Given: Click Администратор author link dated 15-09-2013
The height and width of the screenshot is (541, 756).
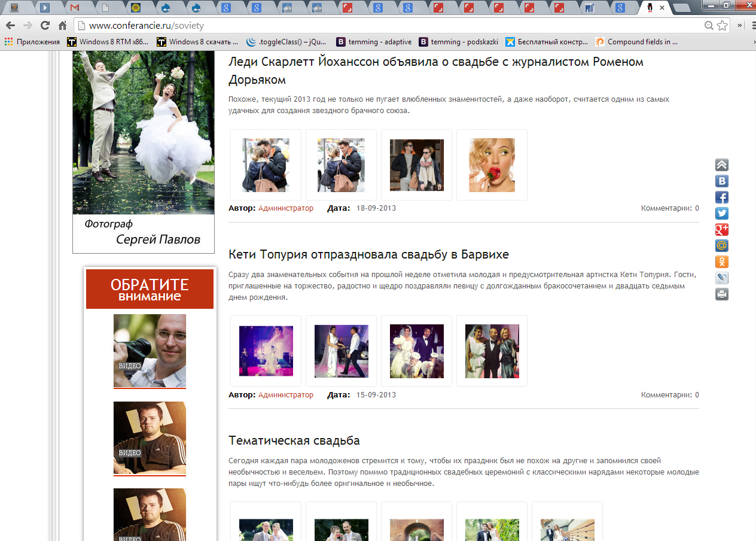Looking at the screenshot, I should [286, 395].
